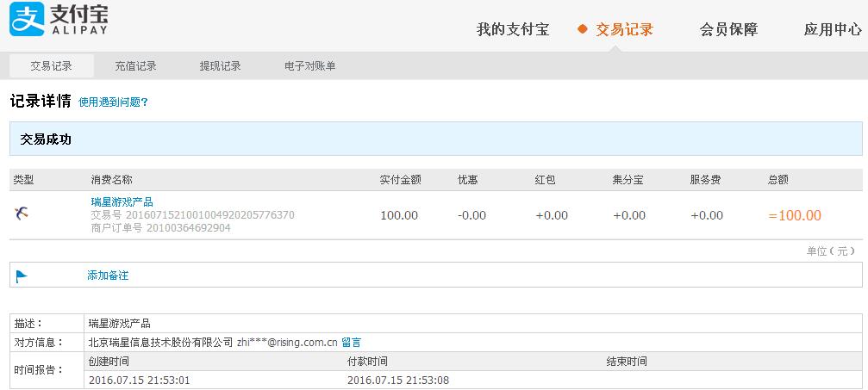Click the 结束时间 column label

[627, 362]
